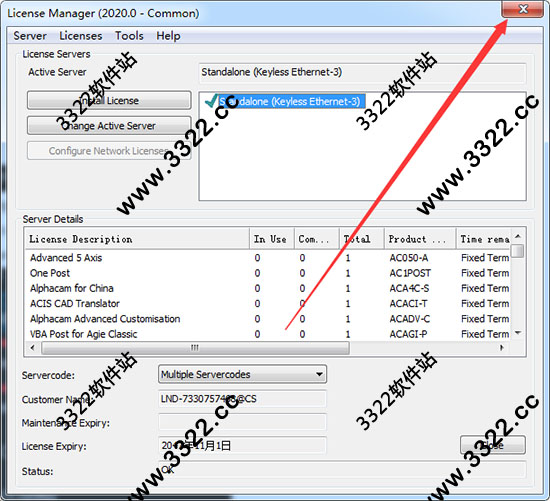Click the Configure Network Licenses button

109,151
